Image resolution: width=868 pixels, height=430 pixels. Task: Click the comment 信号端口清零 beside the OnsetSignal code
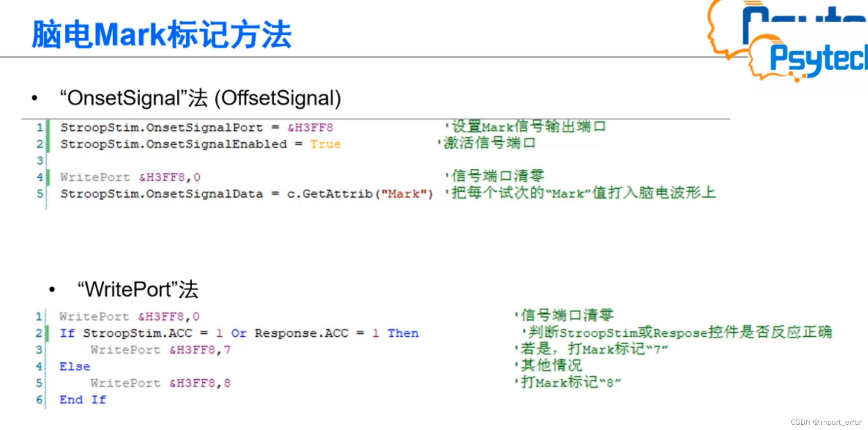pyautogui.click(x=494, y=176)
